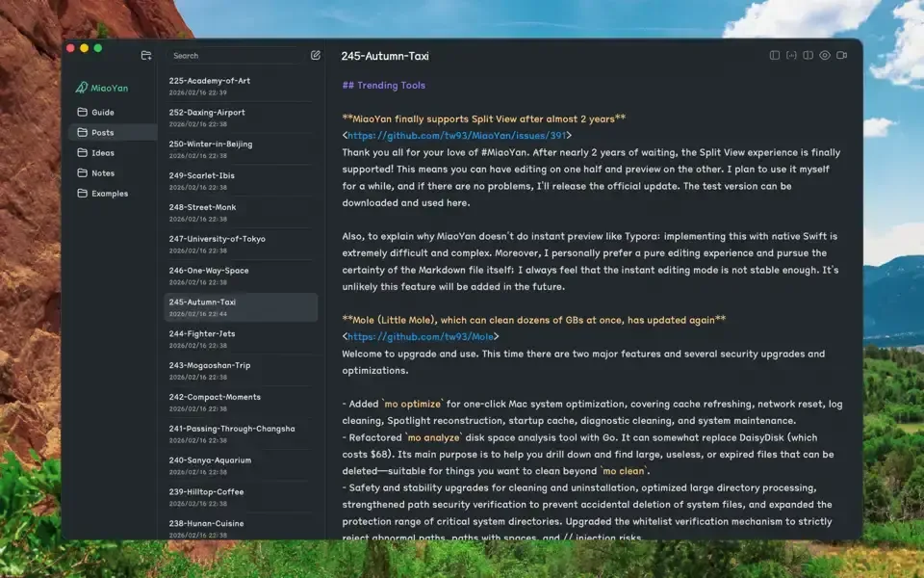The height and width of the screenshot is (578, 924).
Task: Click the `mo analyze` inline code
Action: click(434, 437)
